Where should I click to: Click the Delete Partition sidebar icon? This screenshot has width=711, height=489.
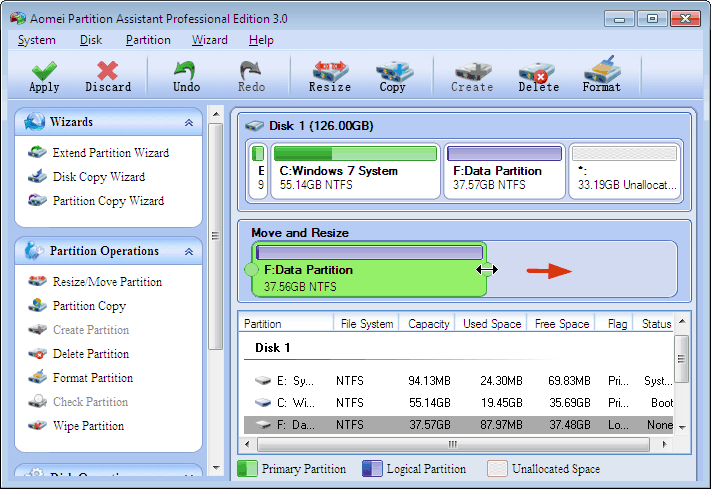[x=37, y=353]
